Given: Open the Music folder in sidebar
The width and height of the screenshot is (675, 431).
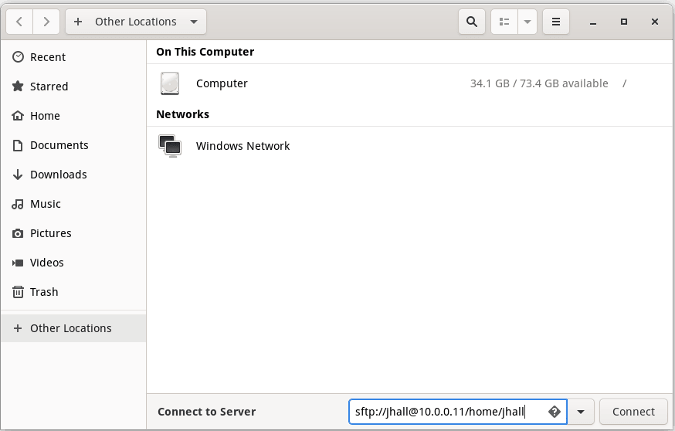Looking at the screenshot, I should [45, 204].
